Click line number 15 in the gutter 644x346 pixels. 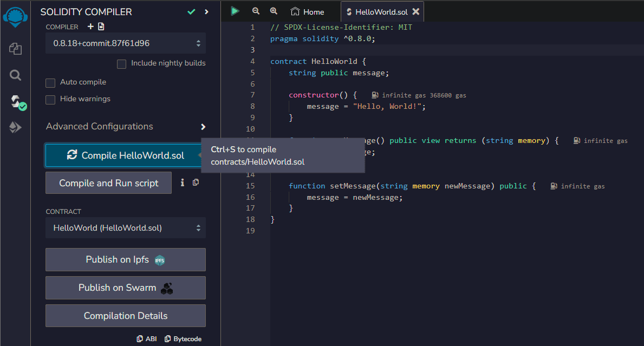(x=250, y=186)
